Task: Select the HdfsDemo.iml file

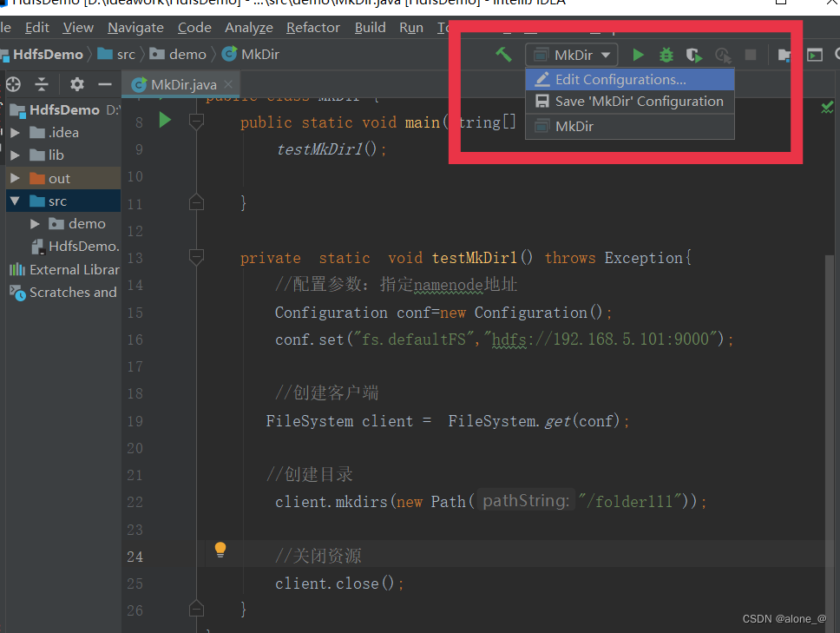Action: [x=75, y=246]
